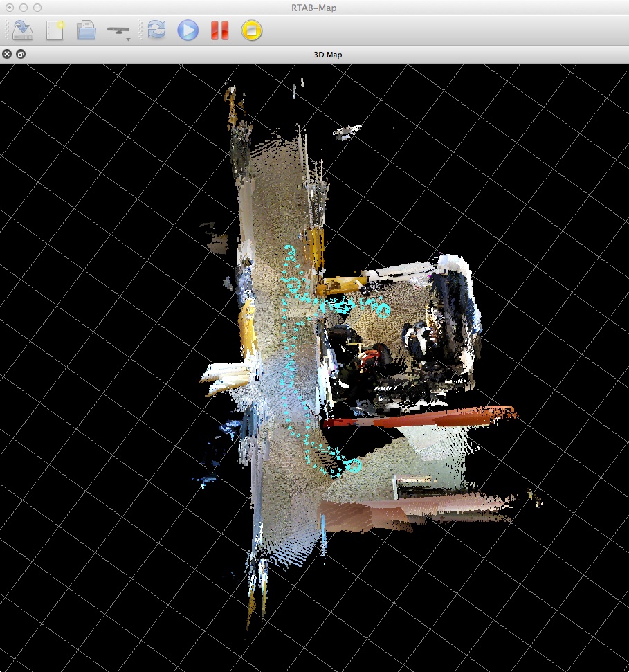Close the RTAB-Map window
629x672 pixels.
10,7
